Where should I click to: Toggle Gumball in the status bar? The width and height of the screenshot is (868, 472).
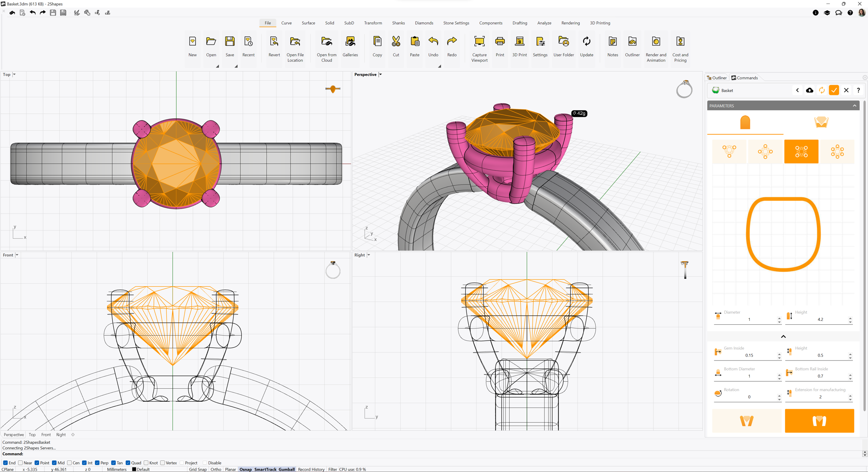coord(286,469)
